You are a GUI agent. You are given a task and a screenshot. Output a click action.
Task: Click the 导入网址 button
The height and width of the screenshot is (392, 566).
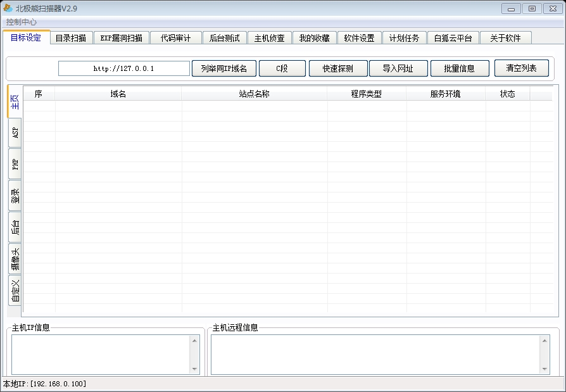(398, 68)
